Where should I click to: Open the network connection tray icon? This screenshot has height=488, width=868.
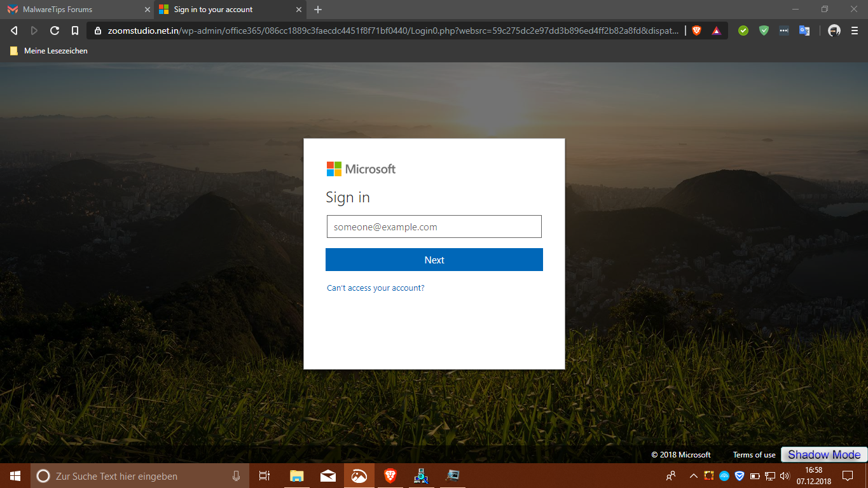point(770,475)
